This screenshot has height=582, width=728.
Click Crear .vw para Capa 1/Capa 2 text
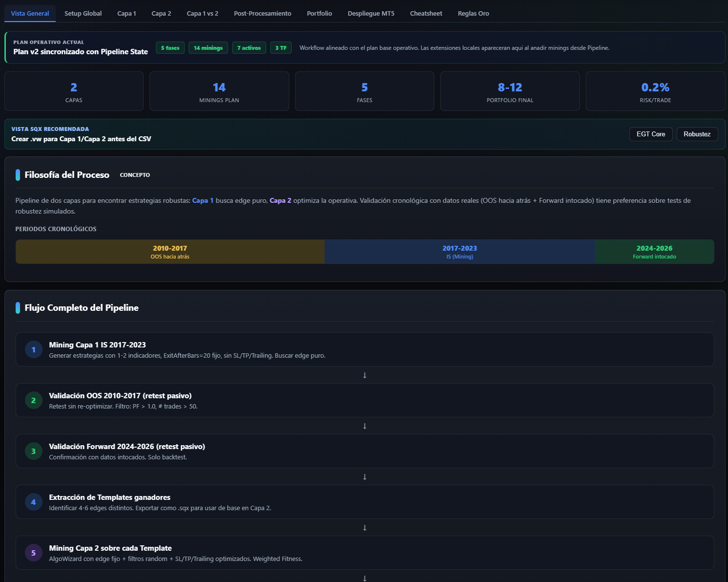pos(81,139)
